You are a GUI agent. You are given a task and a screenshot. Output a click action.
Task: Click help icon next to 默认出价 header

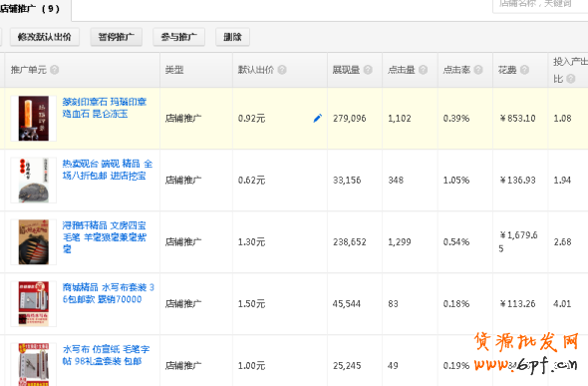282,70
